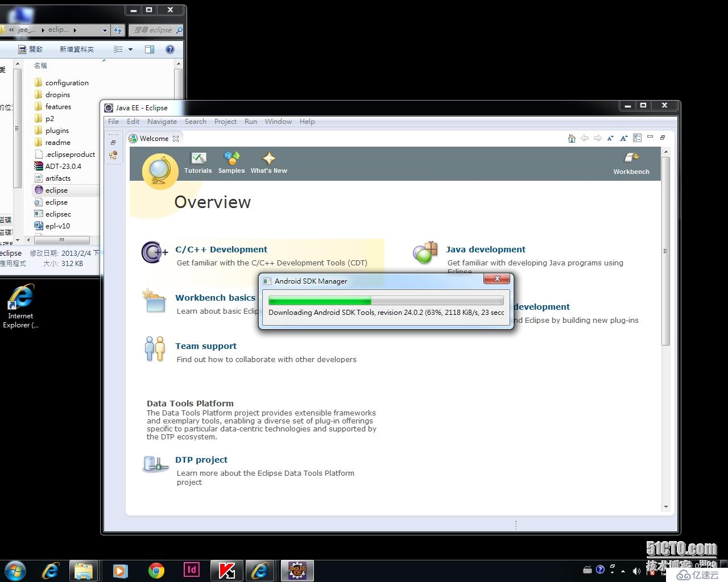
Task: Click the outline icon in Eclipse left trim
Action: coord(113,155)
